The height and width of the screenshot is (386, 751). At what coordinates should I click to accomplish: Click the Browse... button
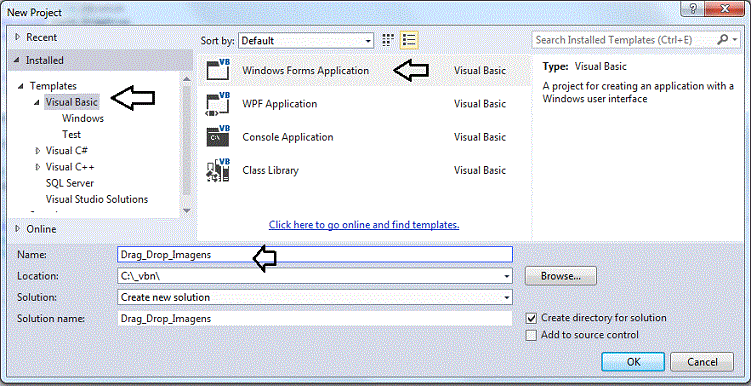pyautogui.click(x=561, y=276)
